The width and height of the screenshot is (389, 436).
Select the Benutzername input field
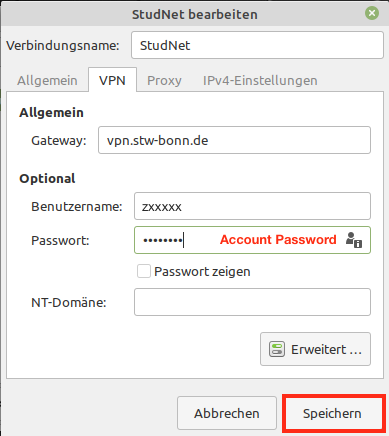coord(252,206)
